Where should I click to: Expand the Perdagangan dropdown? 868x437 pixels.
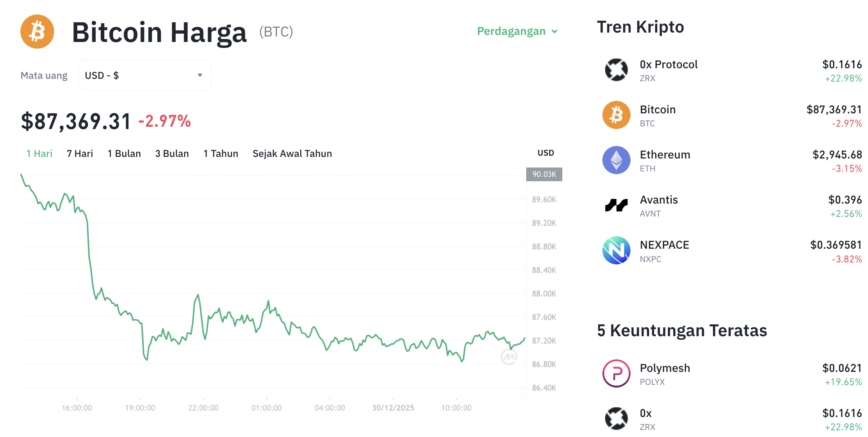(517, 31)
